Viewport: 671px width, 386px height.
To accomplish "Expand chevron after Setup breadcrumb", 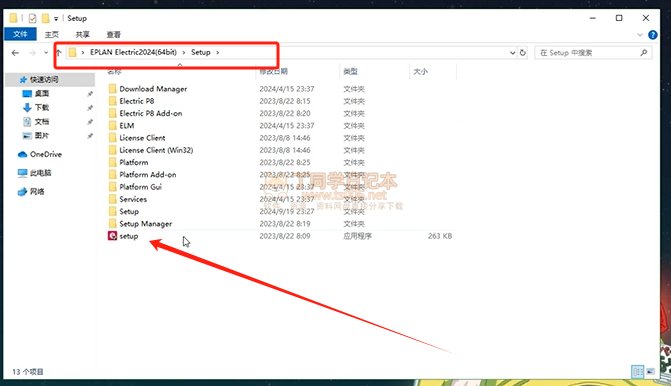I will click(x=217, y=52).
